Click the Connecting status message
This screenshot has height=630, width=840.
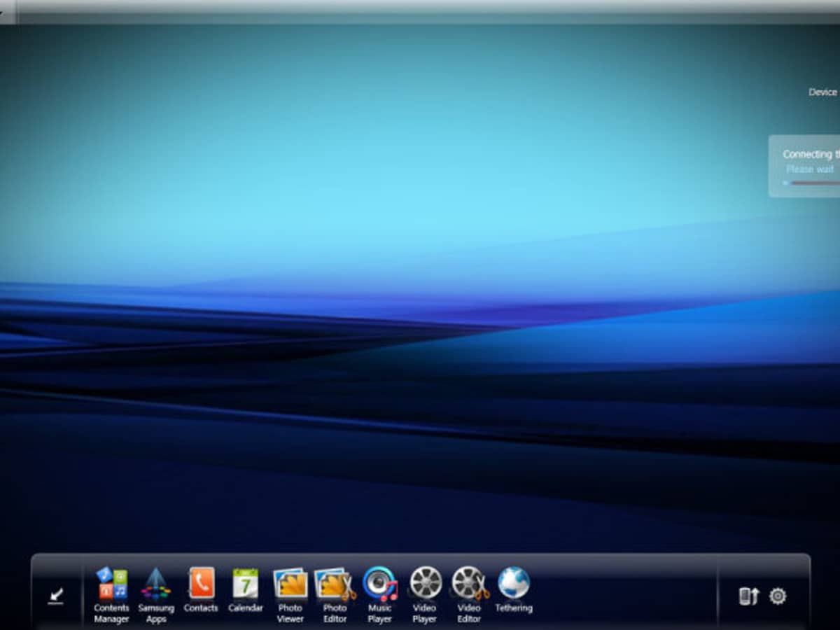(x=808, y=154)
